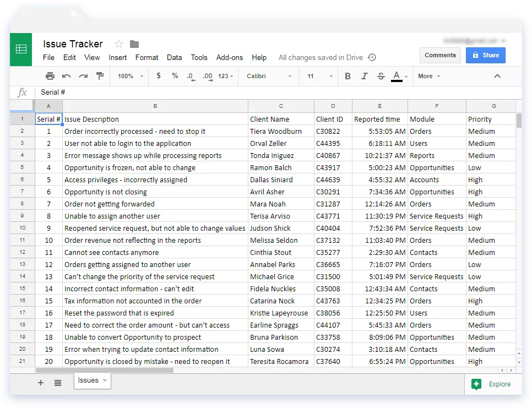Open the Data menu
Screen dimensions: 532x408
coord(175,57)
